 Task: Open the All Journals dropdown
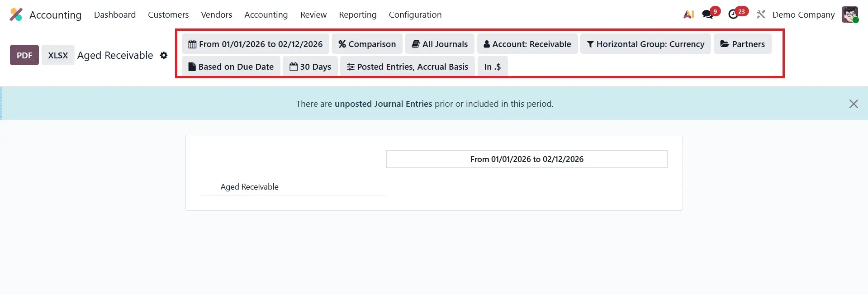coord(440,44)
